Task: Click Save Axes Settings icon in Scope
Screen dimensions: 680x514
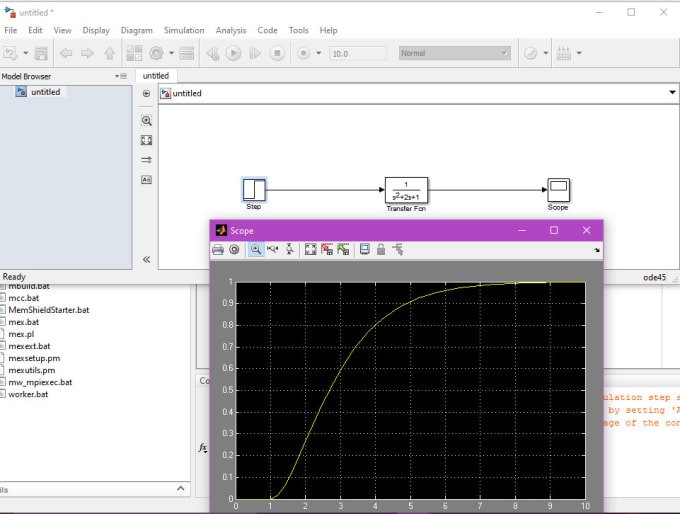Action: (x=327, y=249)
